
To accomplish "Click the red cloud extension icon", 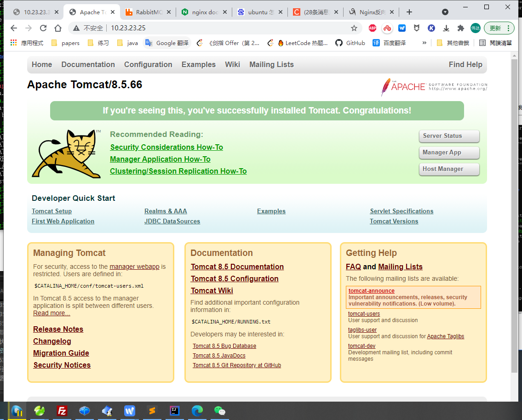I will 387,28.
